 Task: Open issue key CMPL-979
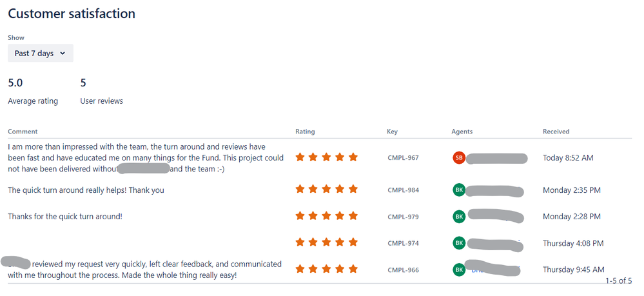pos(403,217)
